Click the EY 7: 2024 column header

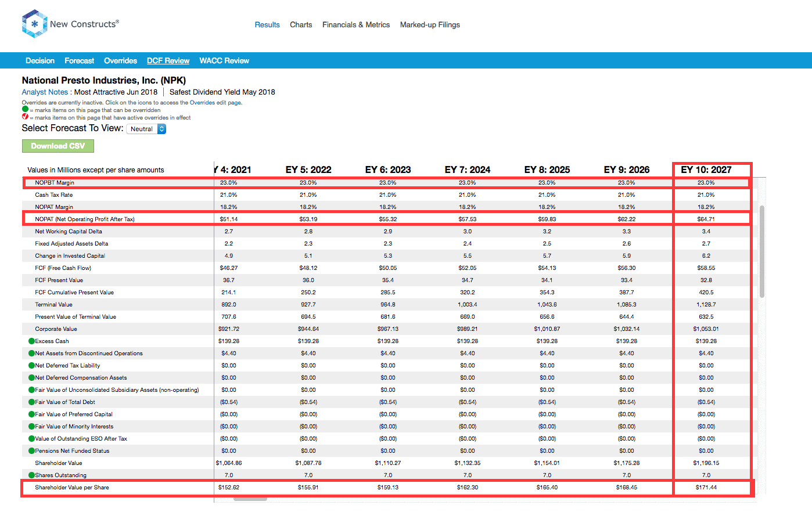pos(468,170)
